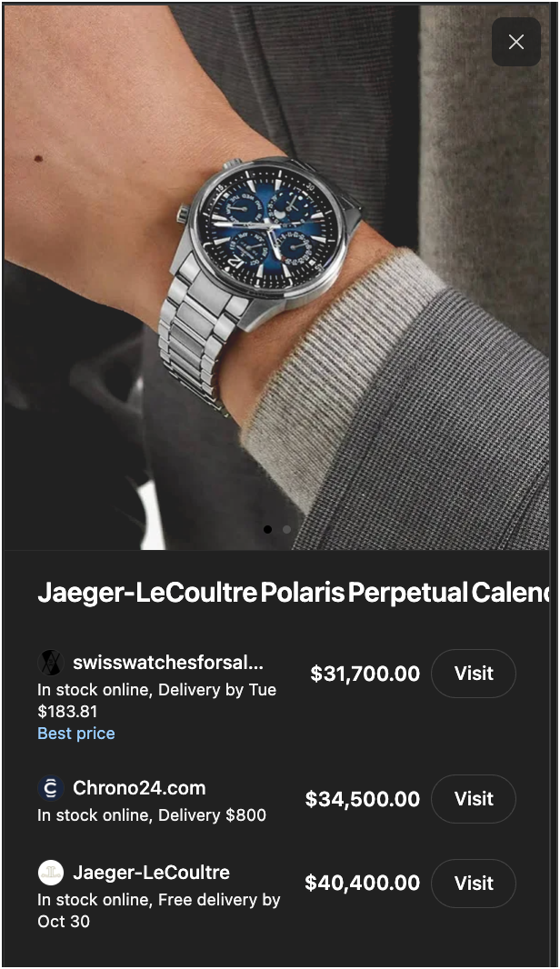Click the $31,700.00 price

[365, 674]
